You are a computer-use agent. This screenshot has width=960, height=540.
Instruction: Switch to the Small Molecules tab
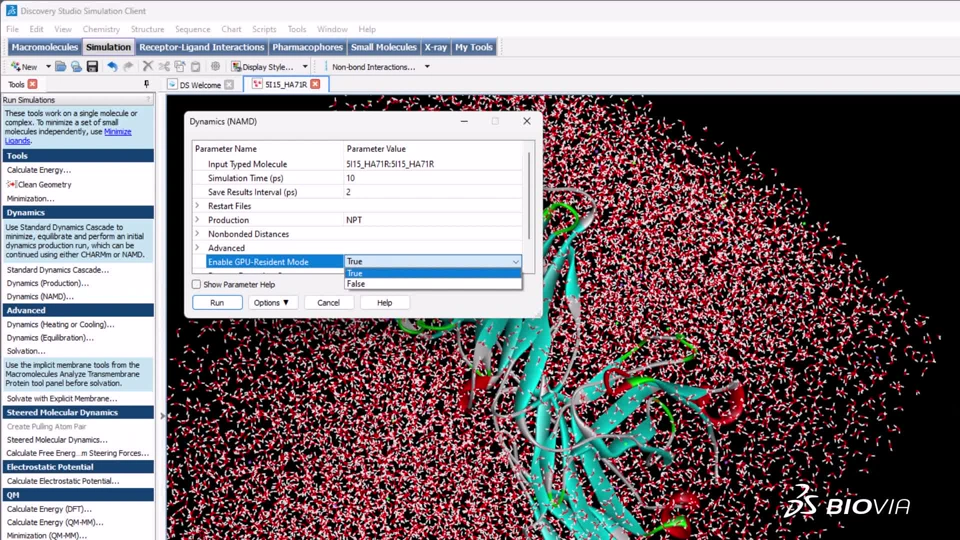pos(383,47)
